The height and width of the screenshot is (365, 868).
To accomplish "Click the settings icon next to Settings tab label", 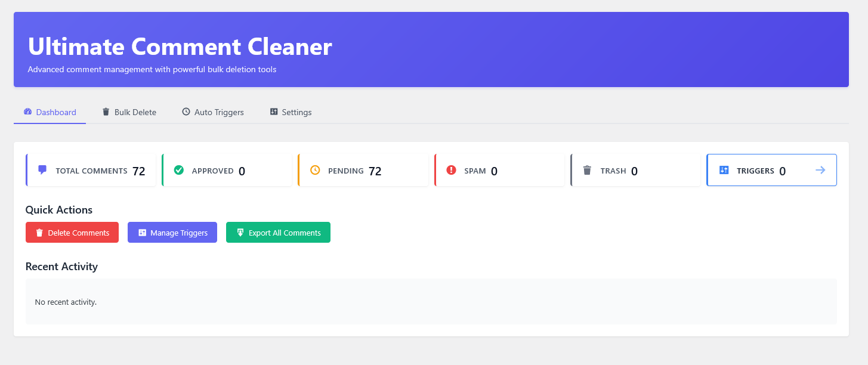I will coord(273,112).
